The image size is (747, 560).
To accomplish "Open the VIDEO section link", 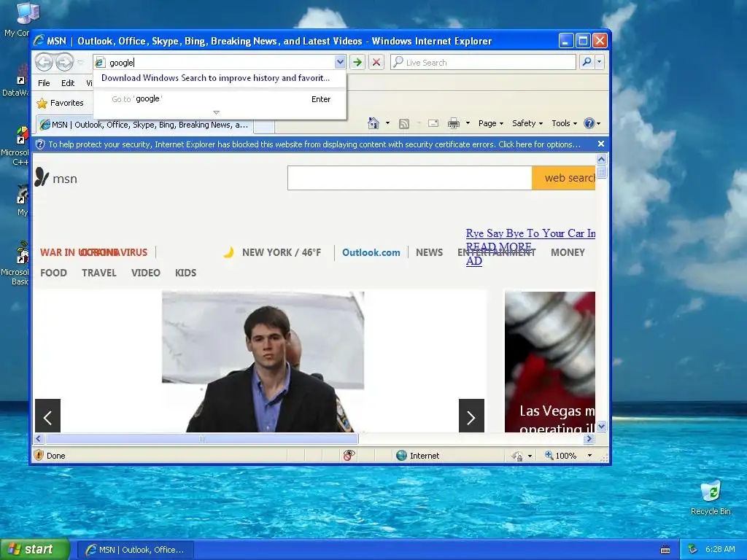I will tap(146, 273).
